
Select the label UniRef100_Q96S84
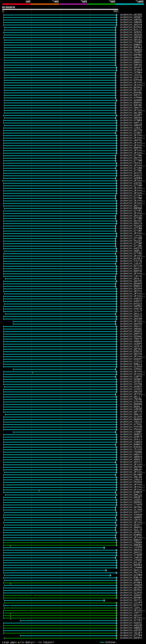[131, 118]
